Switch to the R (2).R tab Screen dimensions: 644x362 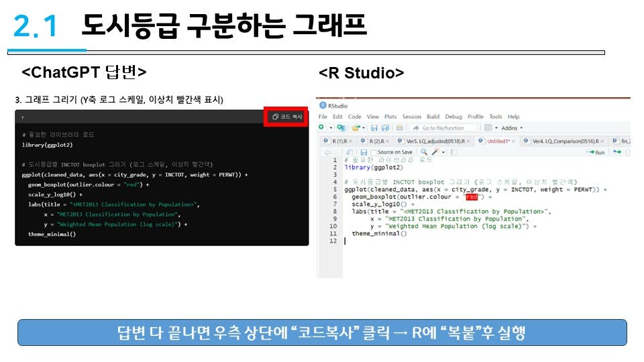pos(376,141)
